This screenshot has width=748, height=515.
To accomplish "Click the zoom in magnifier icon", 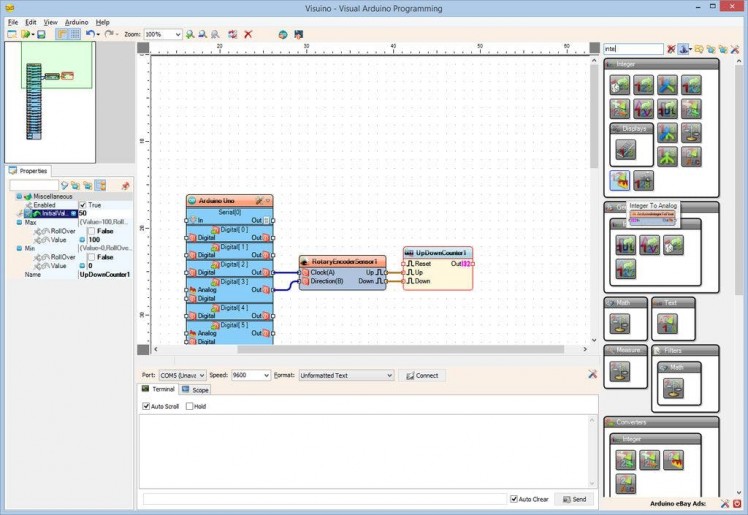I will click(190, 34).
